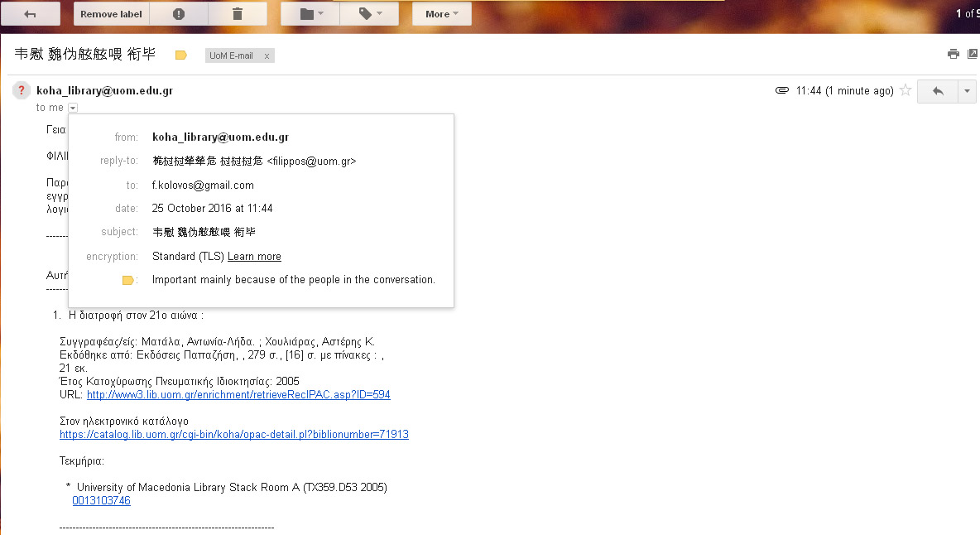The width and height of the screenshot is (980, 535).
Task: Toggle importance marker in details popup
Action: pos(127,280)
